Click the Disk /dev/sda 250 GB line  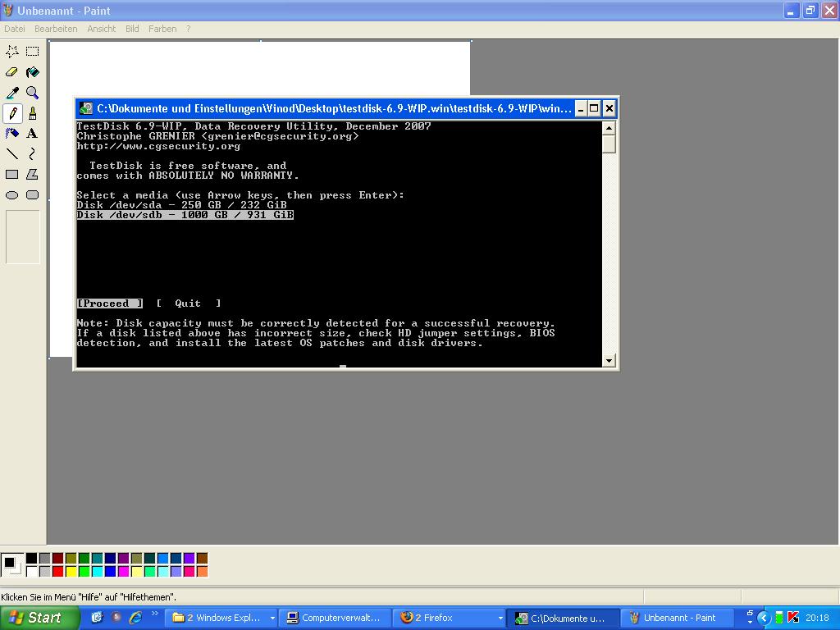pyautogui.click(x=181, y=204)
